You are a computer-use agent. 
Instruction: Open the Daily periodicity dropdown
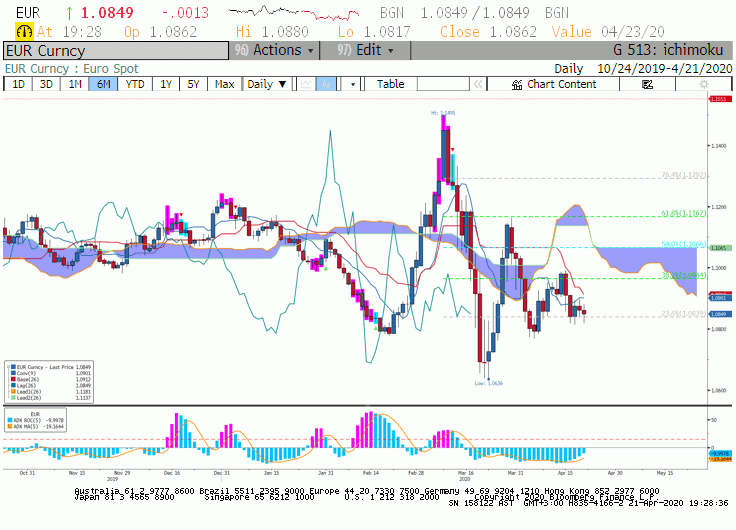[x=267, y=84]
